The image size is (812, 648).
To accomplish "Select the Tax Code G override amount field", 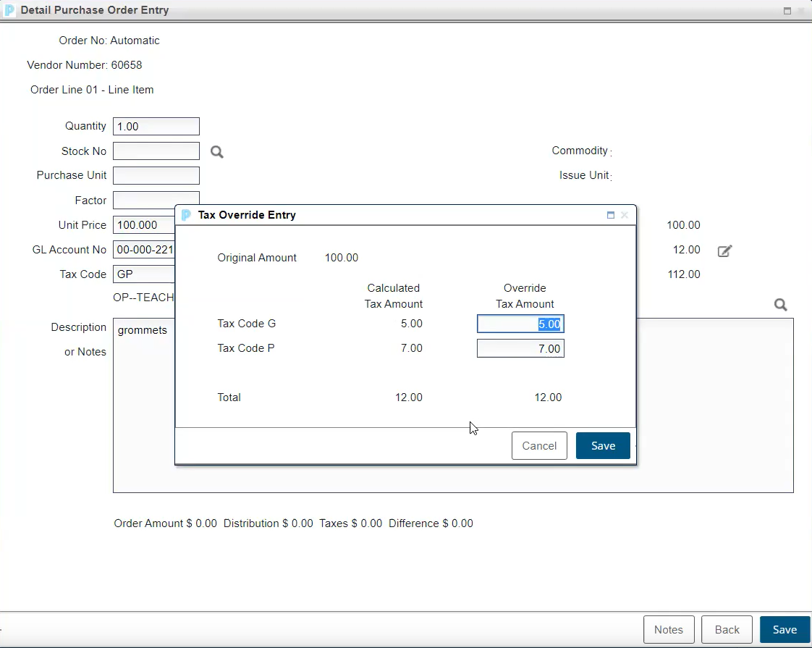I will pos(520,324).
